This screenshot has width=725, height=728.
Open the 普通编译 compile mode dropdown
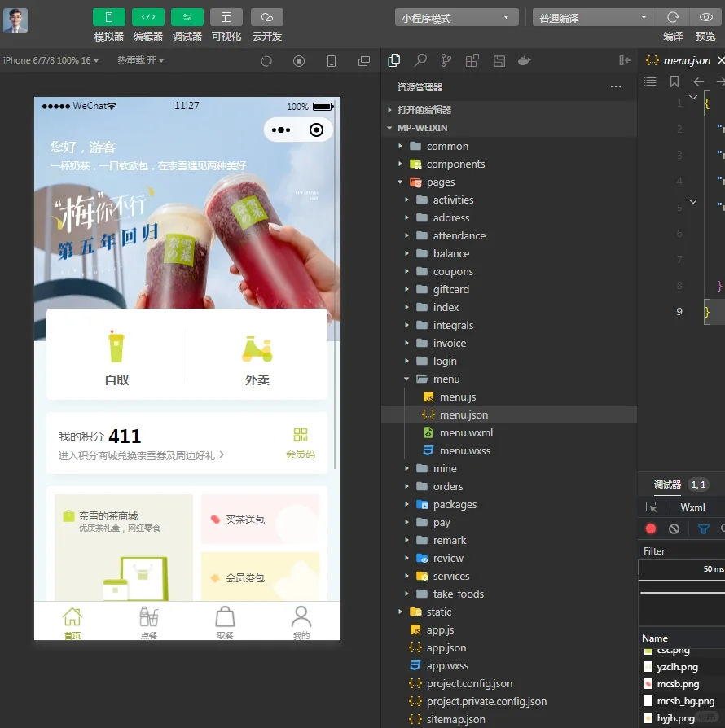coord(594,18)
